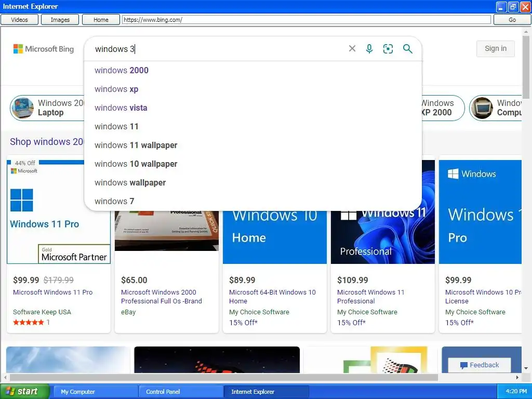Click the Windows flag logo image thumbnail
Viewport: 532px width, 399px height.
[x=370, y=360]
